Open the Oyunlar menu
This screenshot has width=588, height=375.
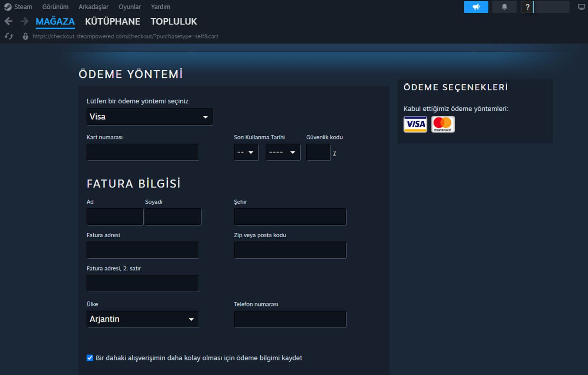(x=130, y=7)
